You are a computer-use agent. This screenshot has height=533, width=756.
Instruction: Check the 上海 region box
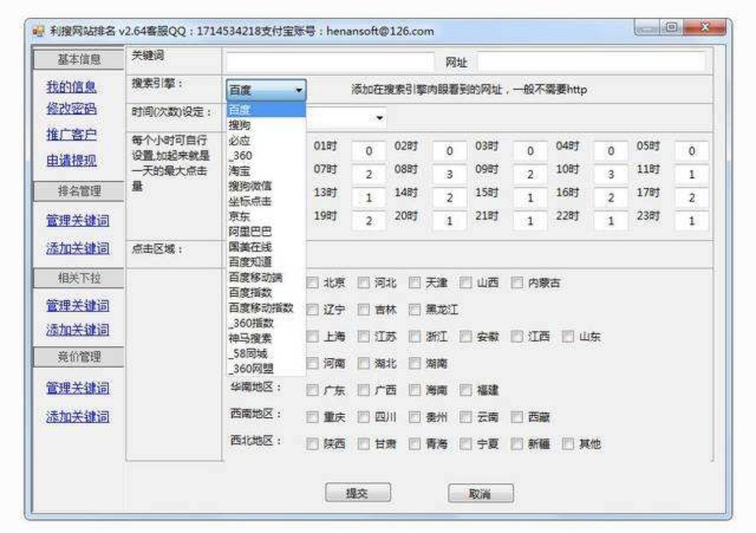[x=311, y=337]
